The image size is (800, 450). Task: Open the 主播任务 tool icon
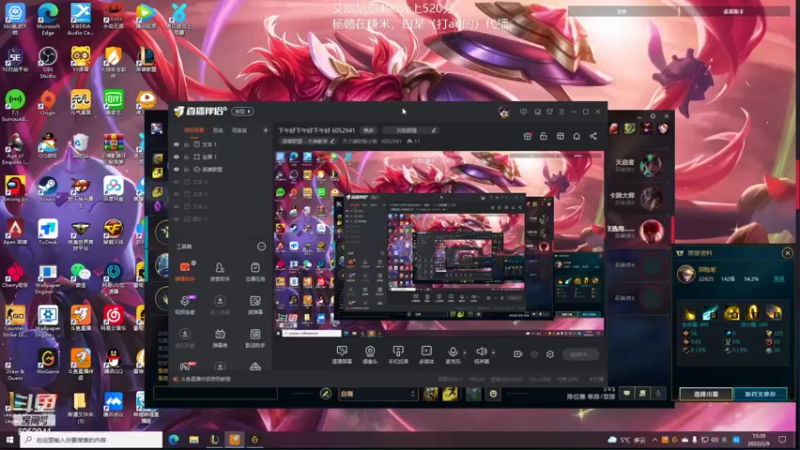[255, 271]
